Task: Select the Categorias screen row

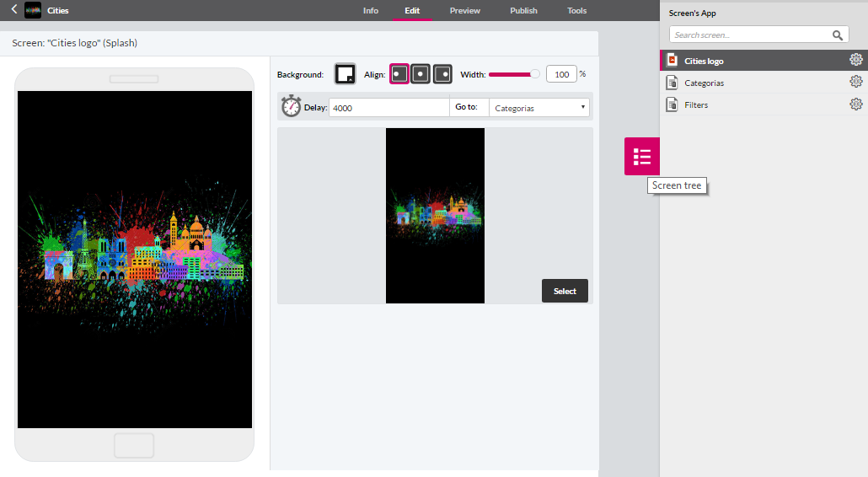Action: (764, 83)
